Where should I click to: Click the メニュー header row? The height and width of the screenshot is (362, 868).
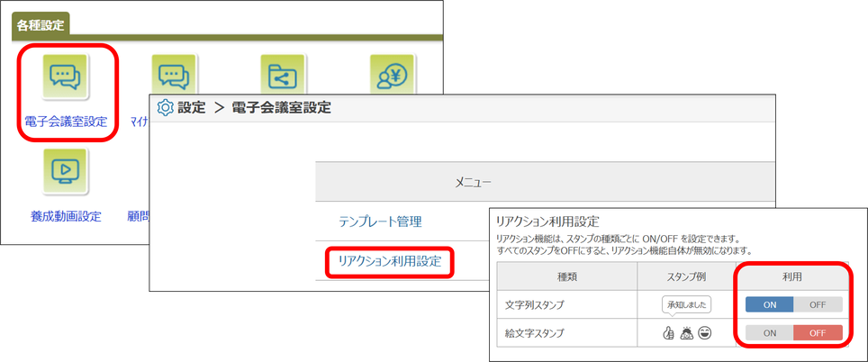[473, 183]
